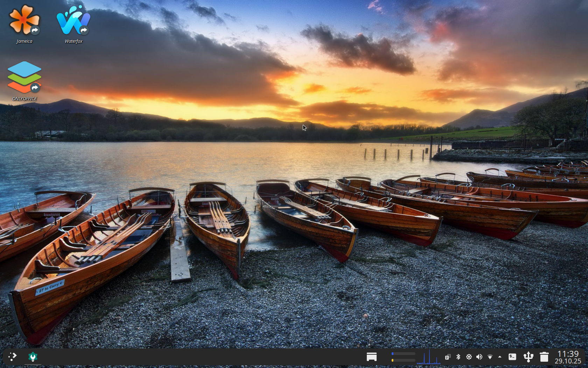Open the clipboard tray icon
The width and height of the screenshot is (588, 368).
[448, 357]
